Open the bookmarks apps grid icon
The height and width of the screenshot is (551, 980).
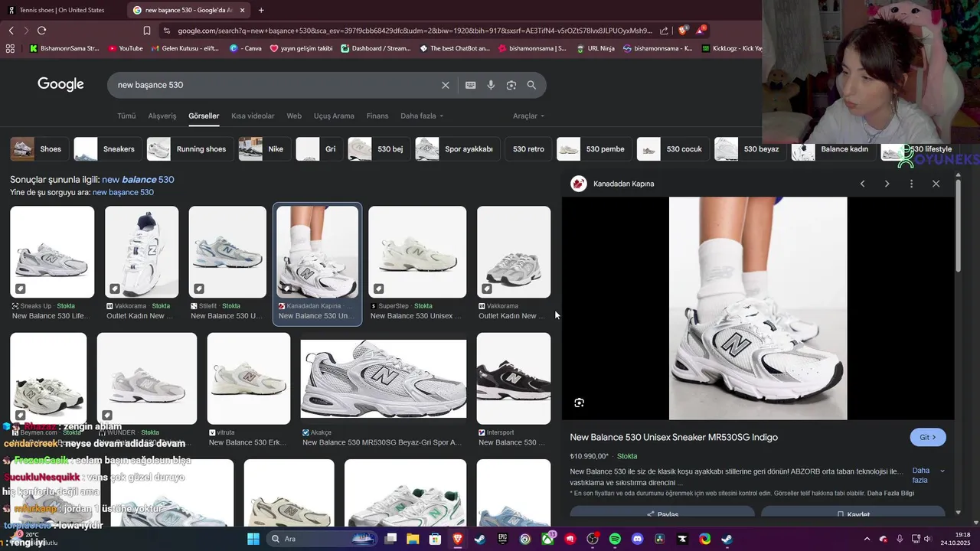coord(10,48)
